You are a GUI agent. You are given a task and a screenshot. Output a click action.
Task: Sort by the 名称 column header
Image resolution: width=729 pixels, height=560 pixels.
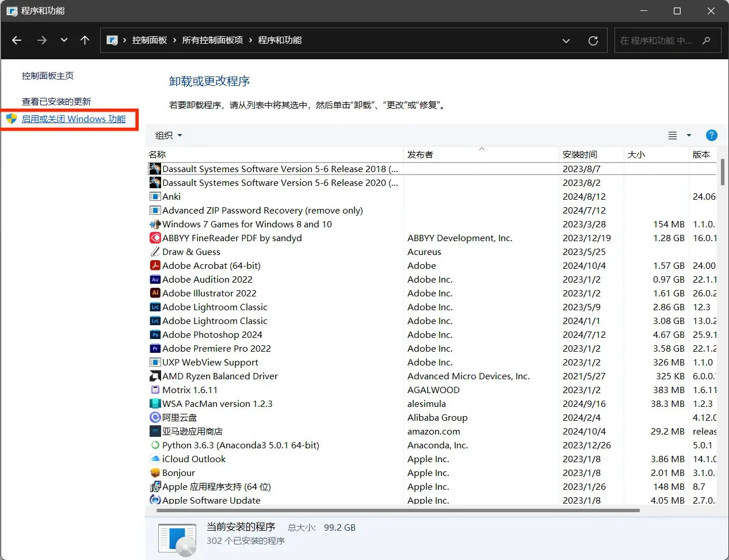click(275, 154)
